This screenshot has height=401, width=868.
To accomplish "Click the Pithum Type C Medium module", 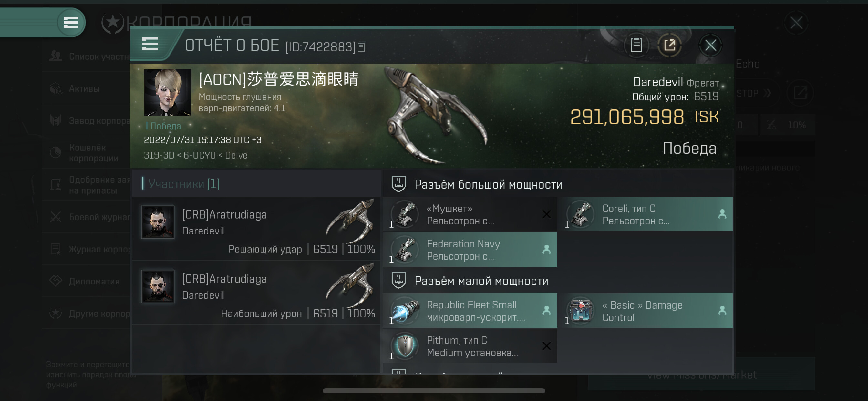I will point(470,346).
